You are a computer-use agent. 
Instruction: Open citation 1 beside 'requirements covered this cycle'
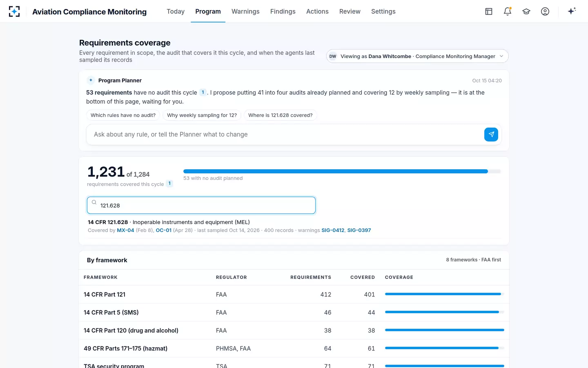[169, 184]
